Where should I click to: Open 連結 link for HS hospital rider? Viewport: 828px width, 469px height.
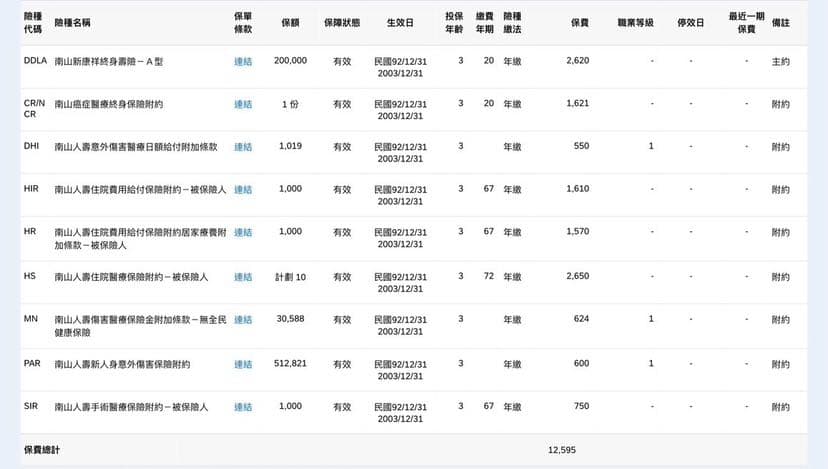[x=243, y=277]
